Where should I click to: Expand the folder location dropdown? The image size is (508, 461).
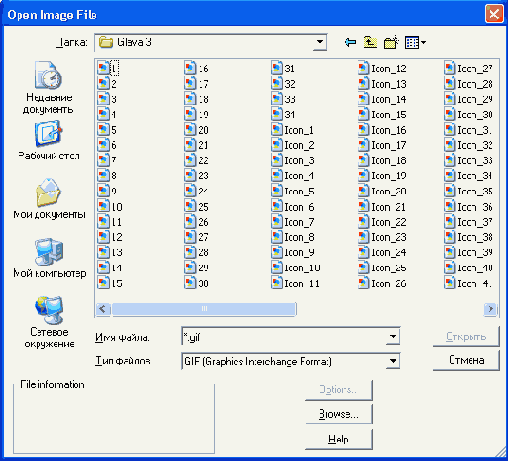[x=320, y=42]
